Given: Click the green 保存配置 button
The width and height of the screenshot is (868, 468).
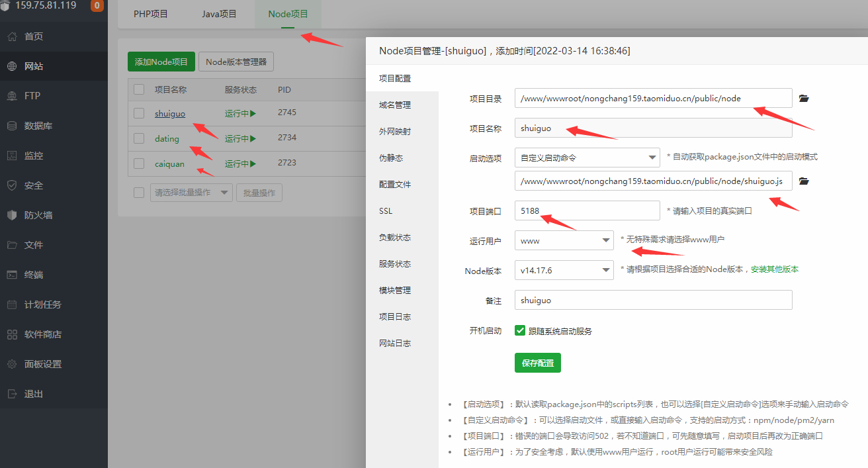Looking at the screenshot, I should (x=537, y=363).
